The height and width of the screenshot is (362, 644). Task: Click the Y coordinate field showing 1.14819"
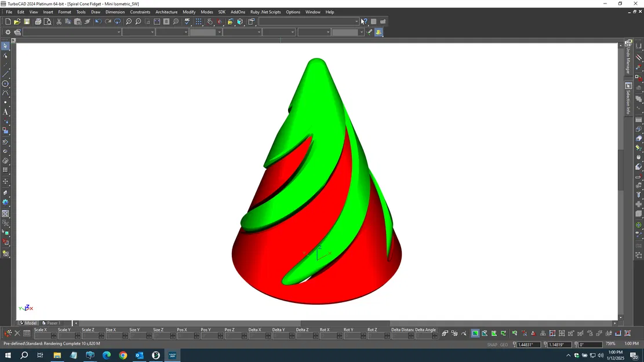559,345
